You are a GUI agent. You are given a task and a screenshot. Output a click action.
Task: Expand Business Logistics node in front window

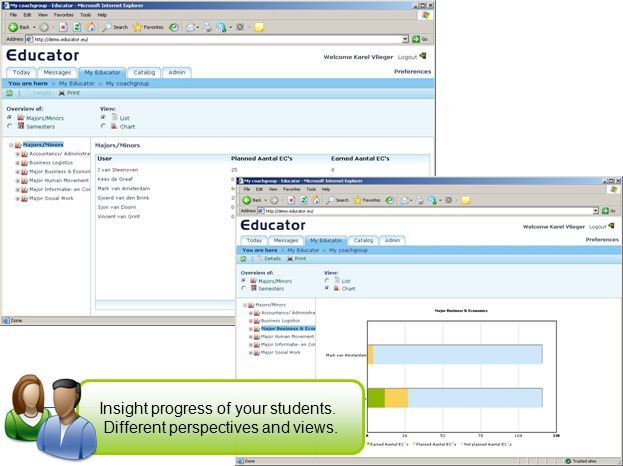tap(251, 321)
